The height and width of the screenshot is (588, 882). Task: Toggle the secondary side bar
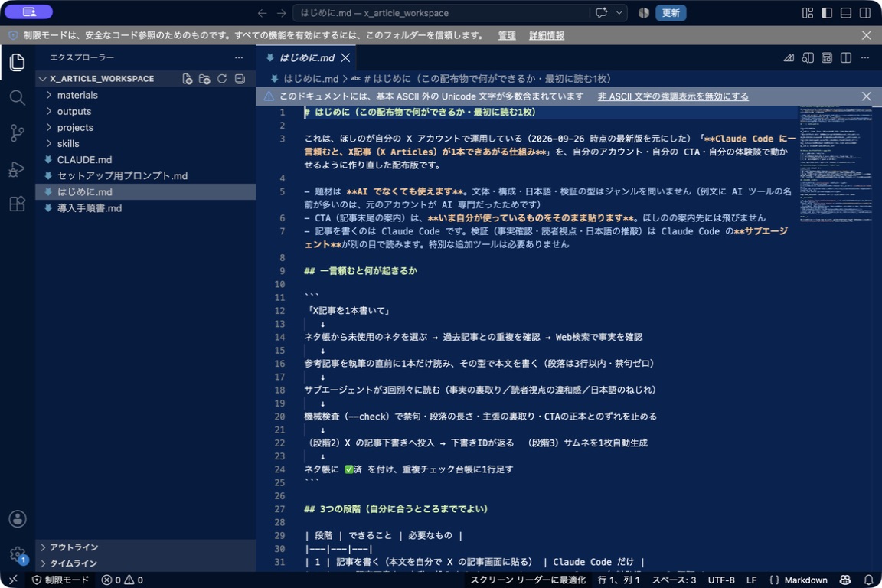[865, 13]
